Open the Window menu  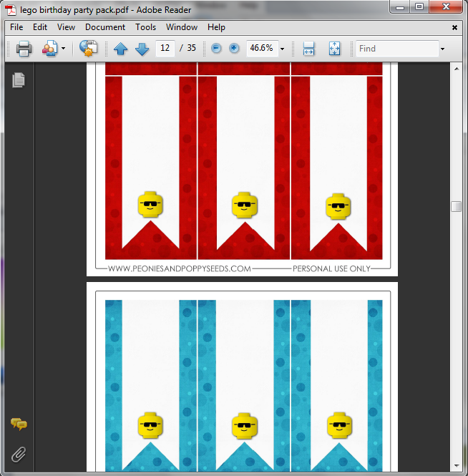point(182,27)
